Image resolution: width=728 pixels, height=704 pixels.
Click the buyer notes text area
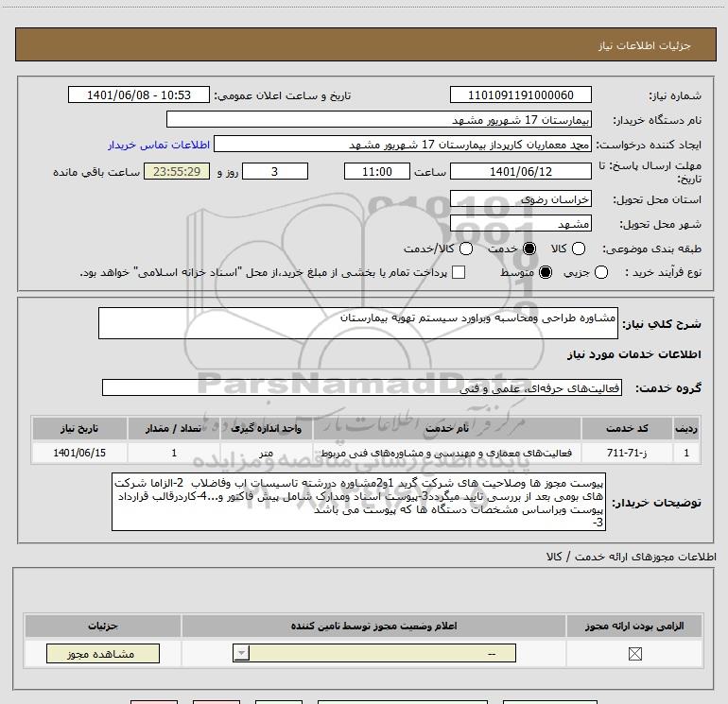358,502
